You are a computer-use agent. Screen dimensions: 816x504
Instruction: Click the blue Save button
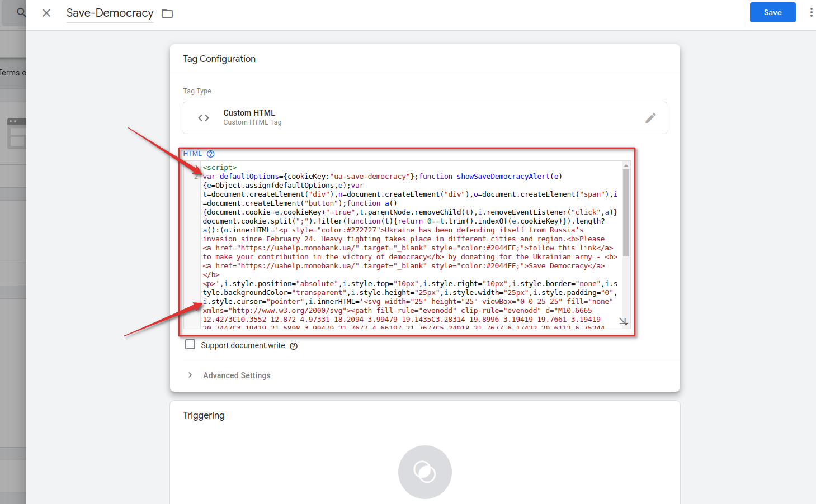772,12
